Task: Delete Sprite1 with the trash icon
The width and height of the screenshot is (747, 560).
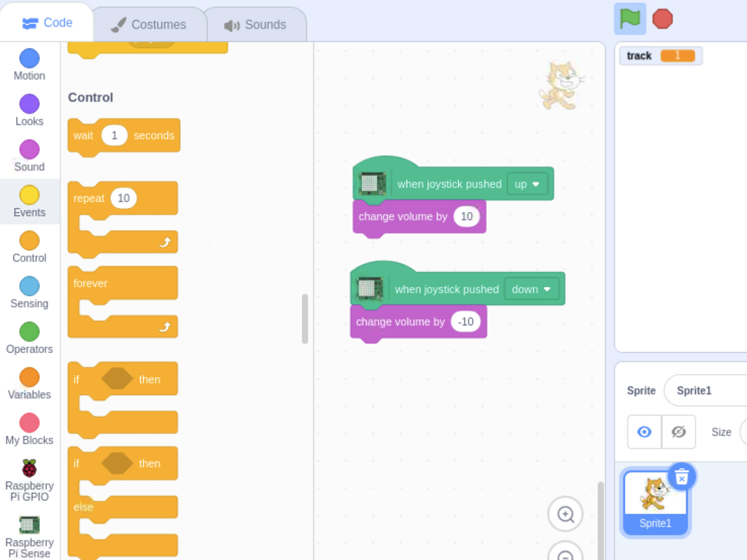Action: [682, 477]
